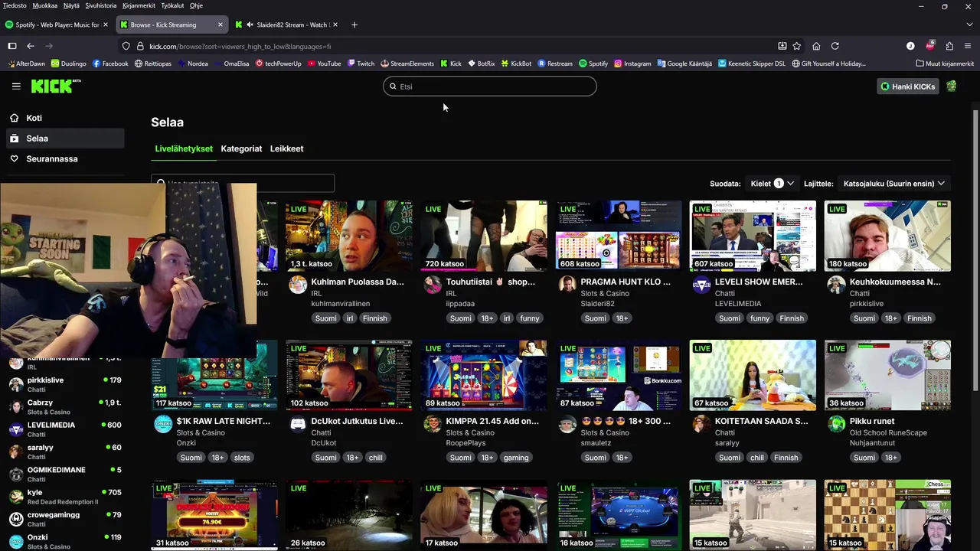Screen dimensions: 980x551
Task: Go back to the previous page
Action: [31, 46]
